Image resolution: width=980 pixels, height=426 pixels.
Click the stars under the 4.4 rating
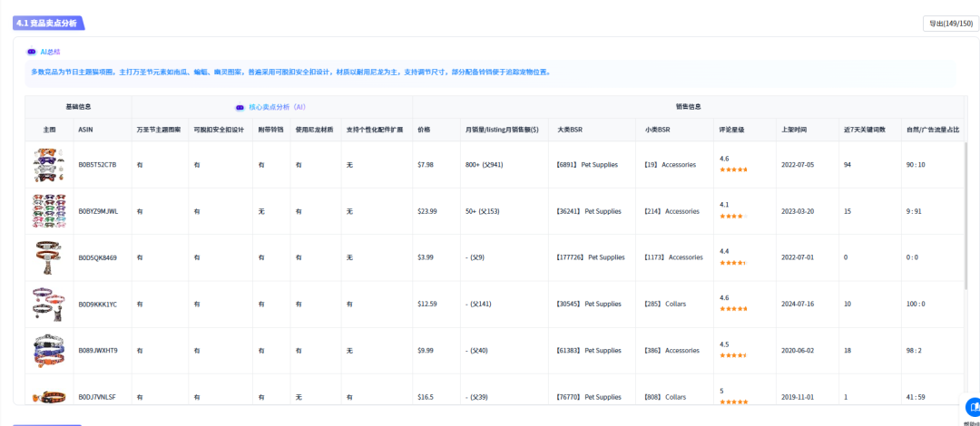click(732, 263)
